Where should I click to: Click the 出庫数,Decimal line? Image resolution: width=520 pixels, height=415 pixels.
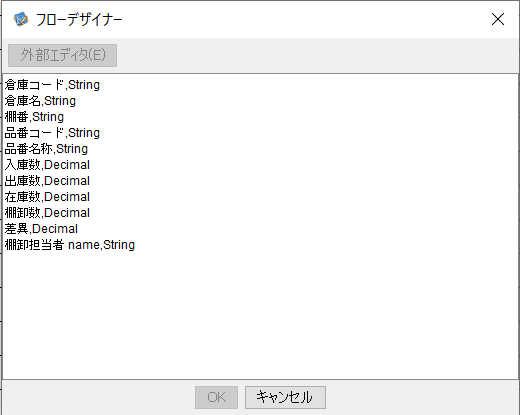47,181
